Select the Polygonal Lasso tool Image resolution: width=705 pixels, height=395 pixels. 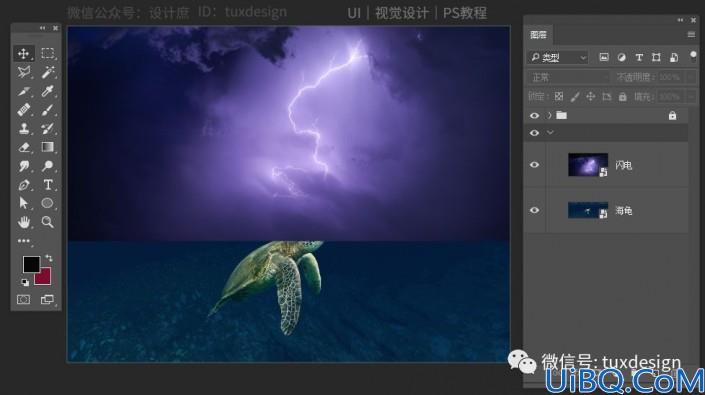(x=23, y=72)
